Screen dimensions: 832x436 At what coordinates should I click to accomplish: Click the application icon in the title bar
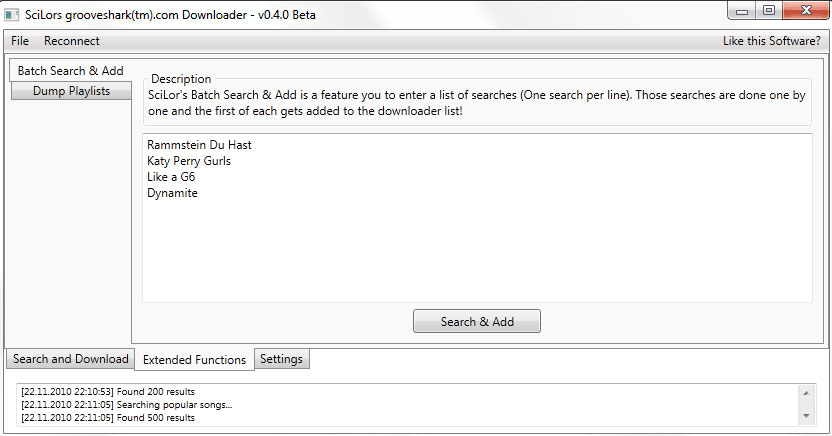[13, 13]
